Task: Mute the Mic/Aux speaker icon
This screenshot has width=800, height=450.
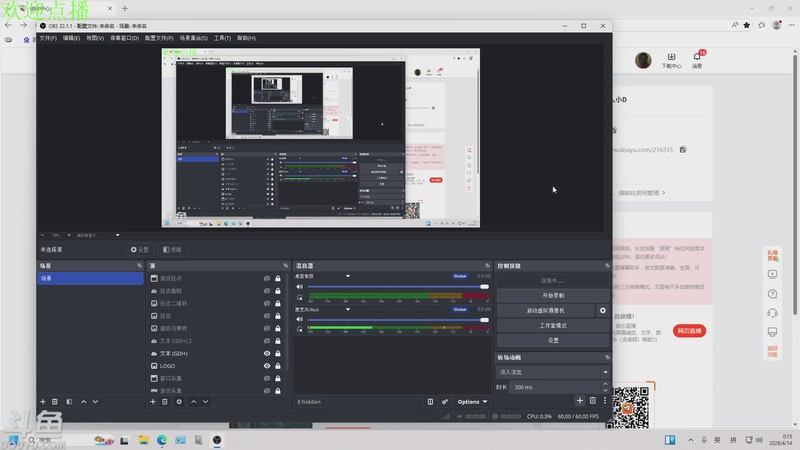Action: pos(299,319)
